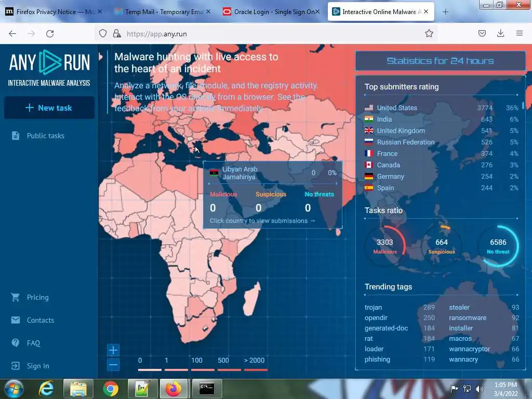Open Chrome from the taskbar
The image size is (532, 399).
point(110,389)
